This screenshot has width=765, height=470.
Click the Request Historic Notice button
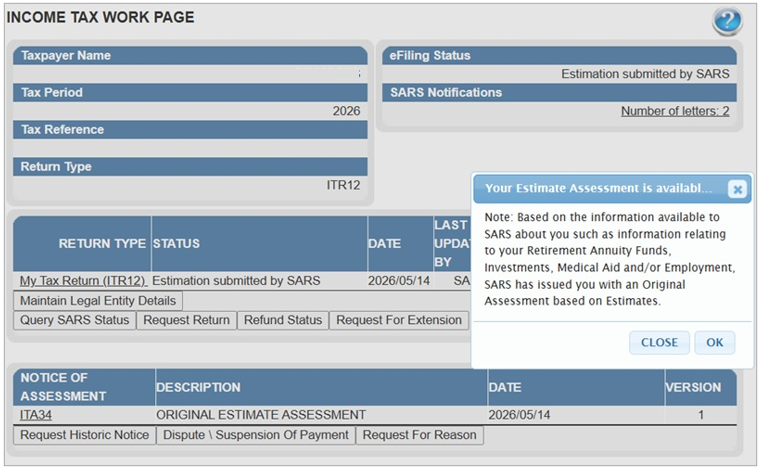pyautogui.click(x=84, y=435)
